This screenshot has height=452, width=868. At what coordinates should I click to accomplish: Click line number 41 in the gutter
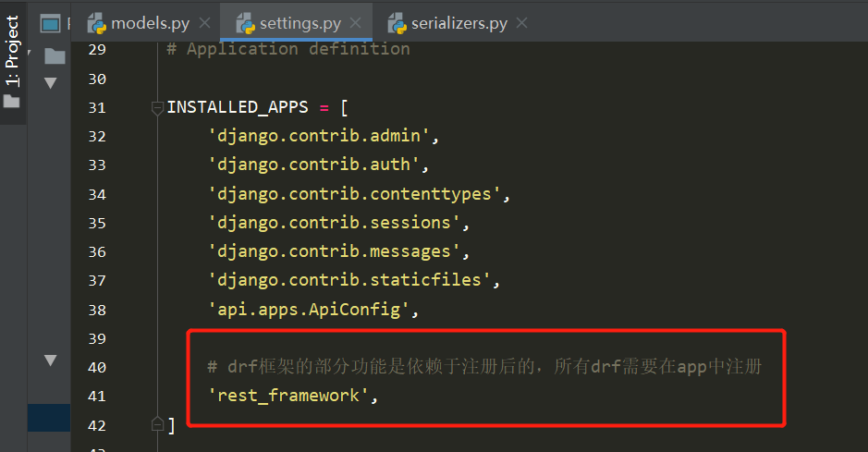tap(97, 397)
